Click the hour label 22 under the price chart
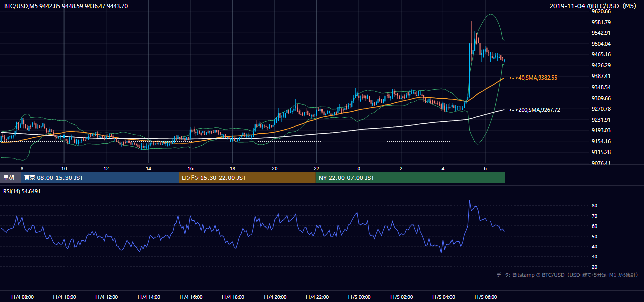This screenshot has height=302, width=644. click(x=316, y=168)
